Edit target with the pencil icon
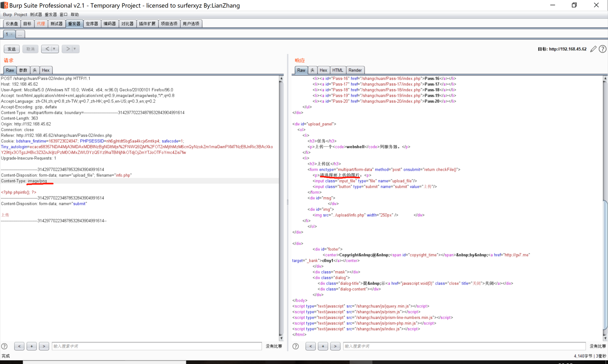Viewport: 608px width, 364px height. click(593, 49)
